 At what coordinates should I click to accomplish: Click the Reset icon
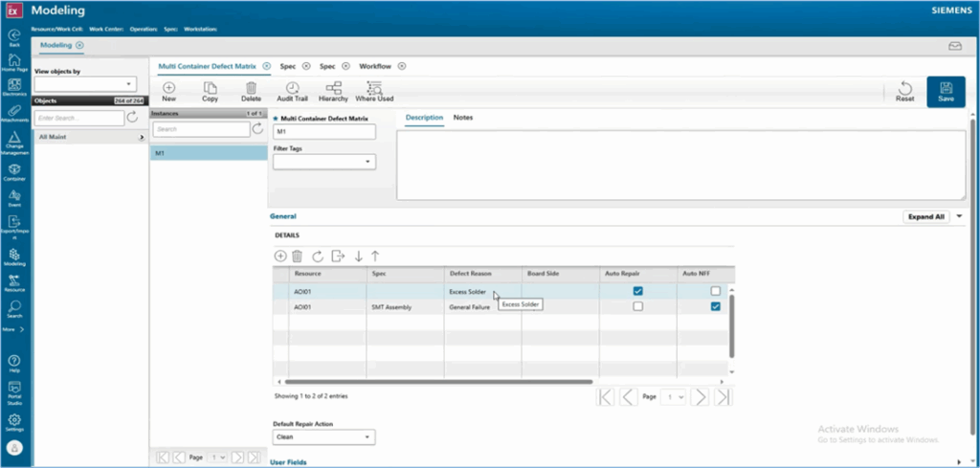(904, 90)
